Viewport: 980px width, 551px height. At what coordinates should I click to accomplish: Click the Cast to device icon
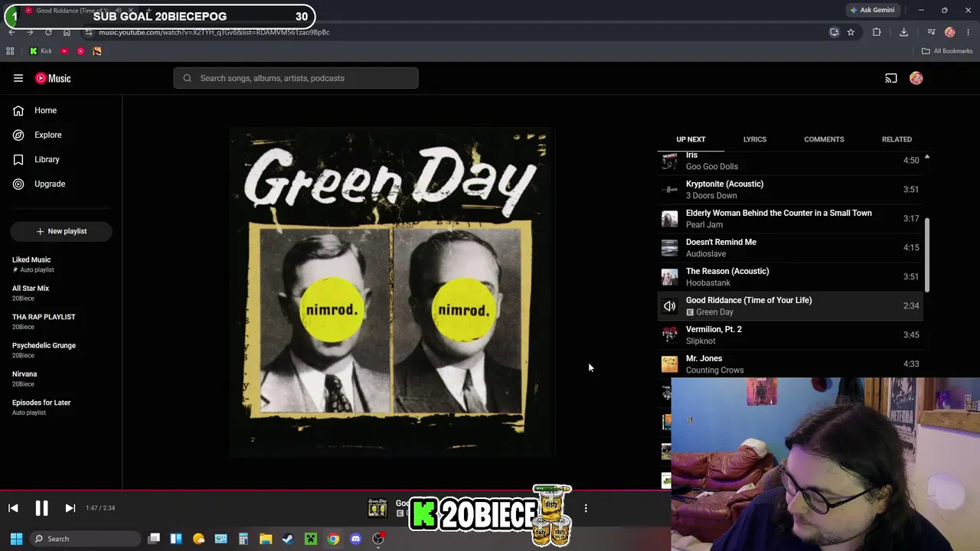[891, 78]
